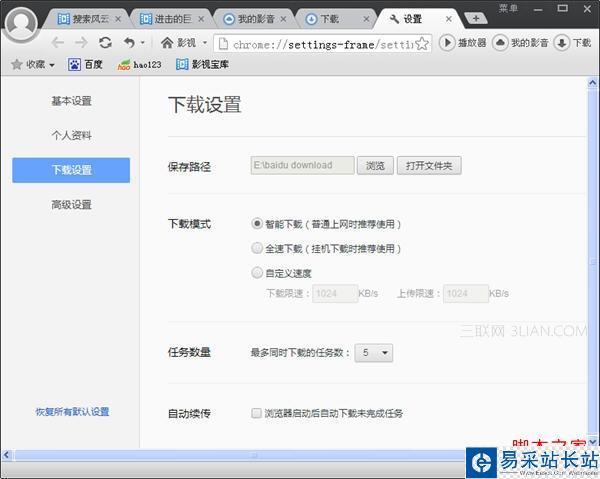Viewport: 600px width, 479px height.
Task: Click the 上传限速 speed input field
Action: pos(466,293)
